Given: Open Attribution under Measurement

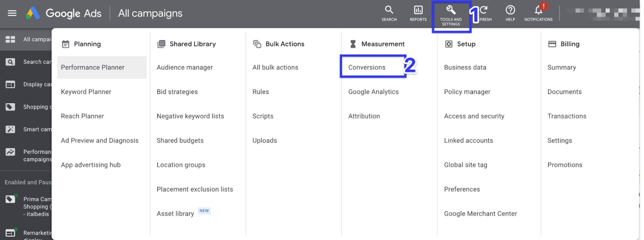Looking at the screenshot, I should tap(364, 116).
